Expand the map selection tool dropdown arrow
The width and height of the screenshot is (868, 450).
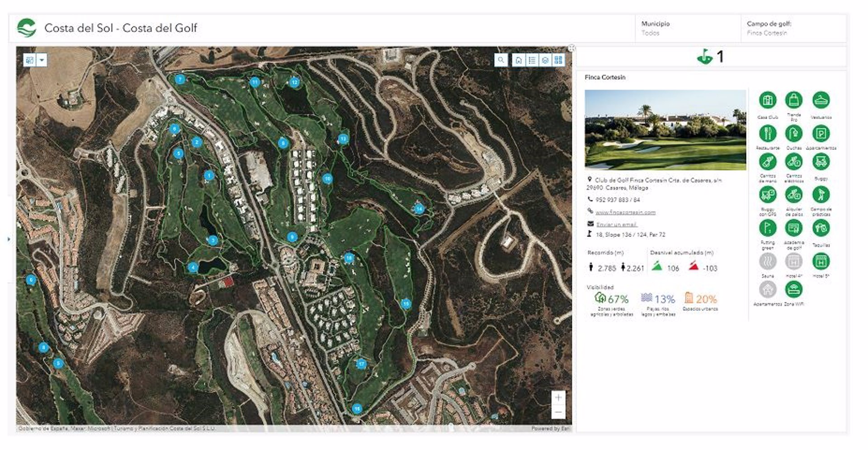pos(42,60)
